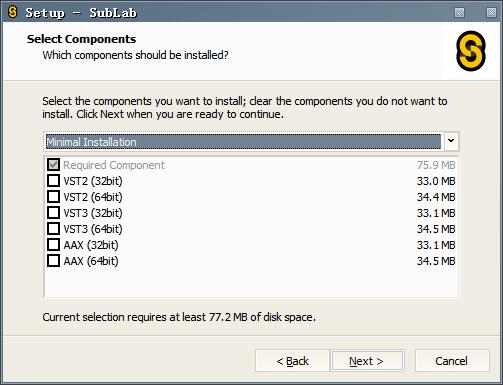Image resolution: width=503 pixels, height=385 pixels.
Task: Close the Setup window
Action: pos(491,12)
